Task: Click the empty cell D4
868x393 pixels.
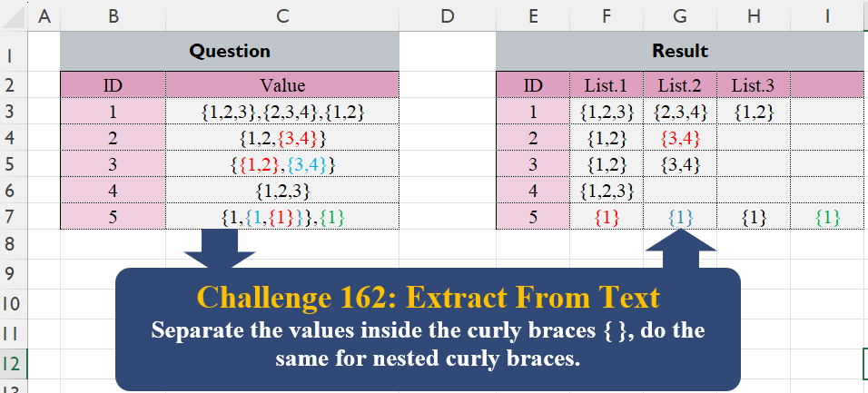Action: click(447, 139)
